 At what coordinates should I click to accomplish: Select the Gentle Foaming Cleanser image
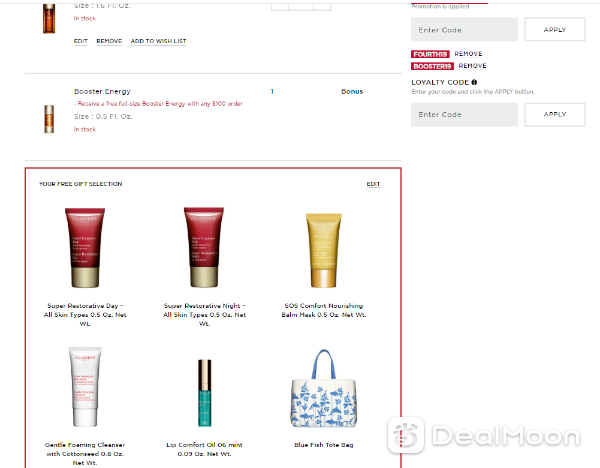[x=85, y=387]
